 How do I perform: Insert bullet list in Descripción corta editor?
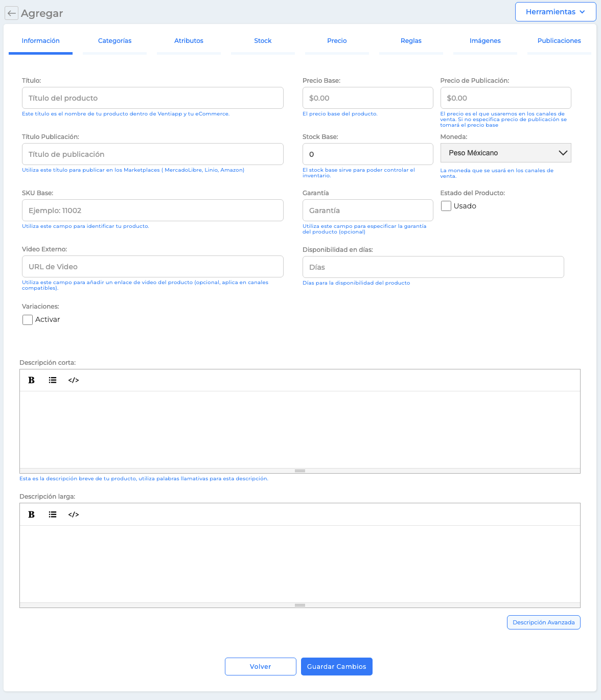tap(53, 380)
